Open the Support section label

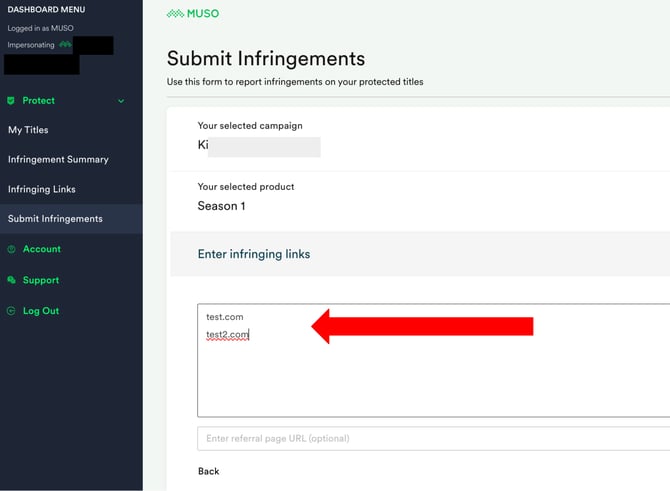(41, 280)
